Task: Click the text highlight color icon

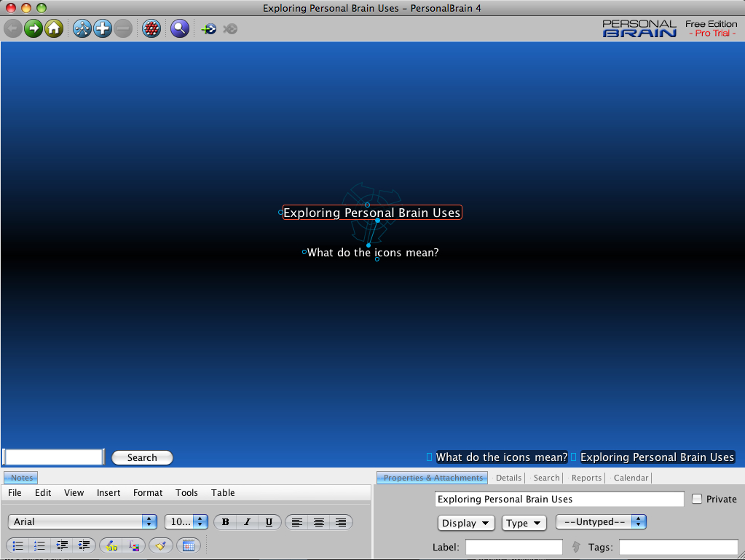Action: point(111,545)
